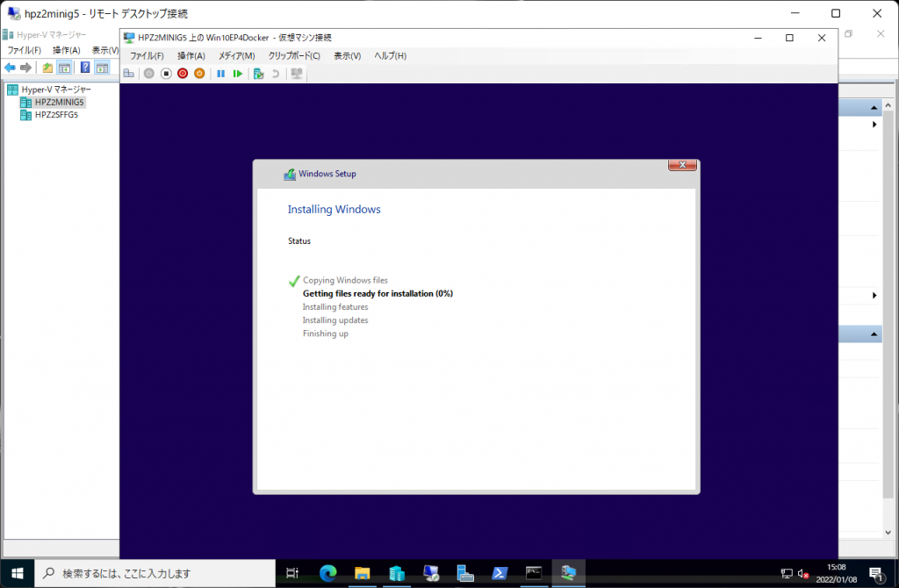Screen dimensions: 899x588
Task: Launch Microsoft Edge from taskbar
Action: pyautogui.click(x=328, y=573)
